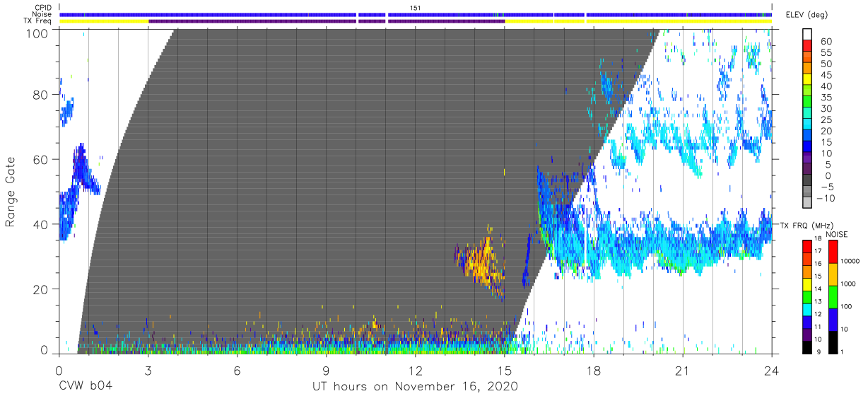Pick the blue 10-100 NOISE swatch
This screenshot has height=401, width=868.
(833, 319)
